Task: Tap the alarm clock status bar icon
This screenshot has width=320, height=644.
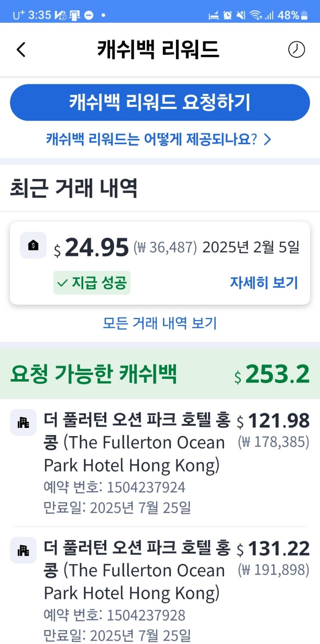Action: pos(227,16)
